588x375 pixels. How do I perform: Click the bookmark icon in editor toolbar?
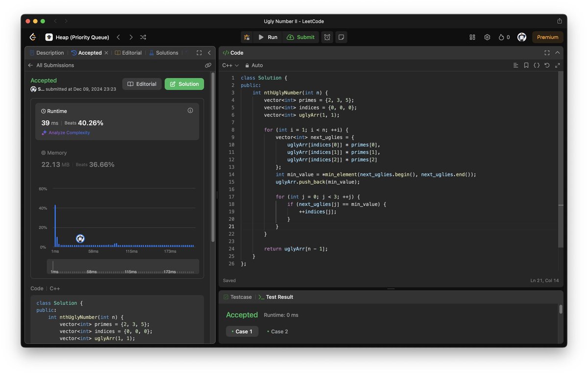[x=526, y=65]
